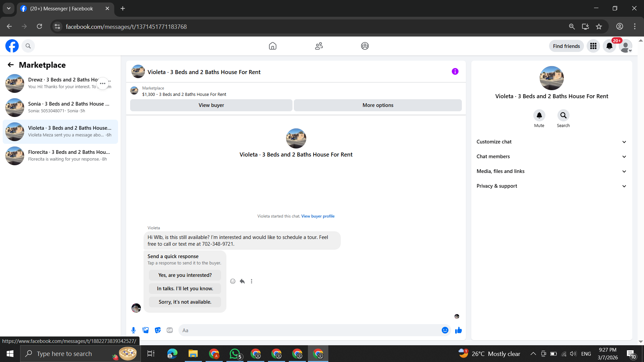Open the Windows Start menu
Viewport: 644px width, 362px height.
(x=10, y=354)
